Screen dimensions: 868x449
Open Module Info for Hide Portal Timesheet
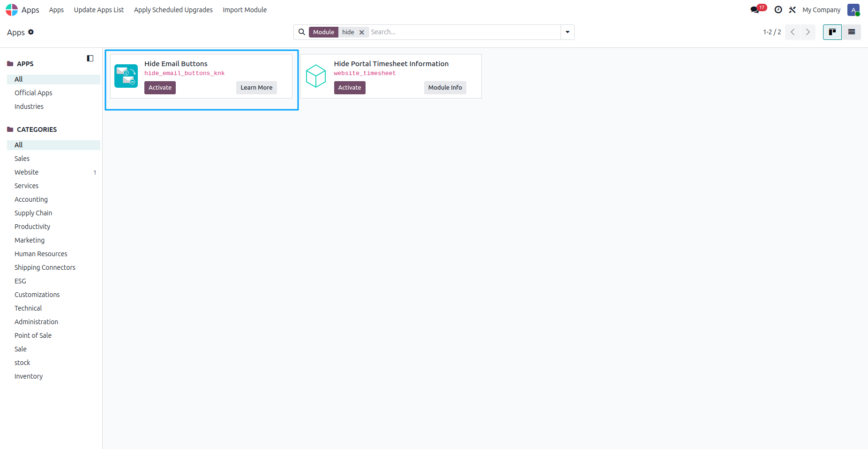(x=445, y=88)
